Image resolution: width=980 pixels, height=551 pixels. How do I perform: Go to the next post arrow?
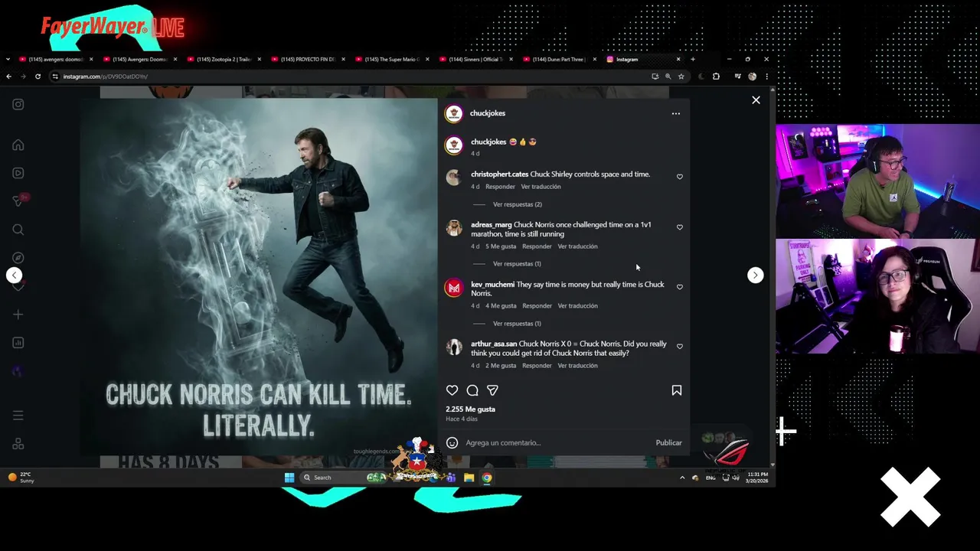click(x=755, y=275)
